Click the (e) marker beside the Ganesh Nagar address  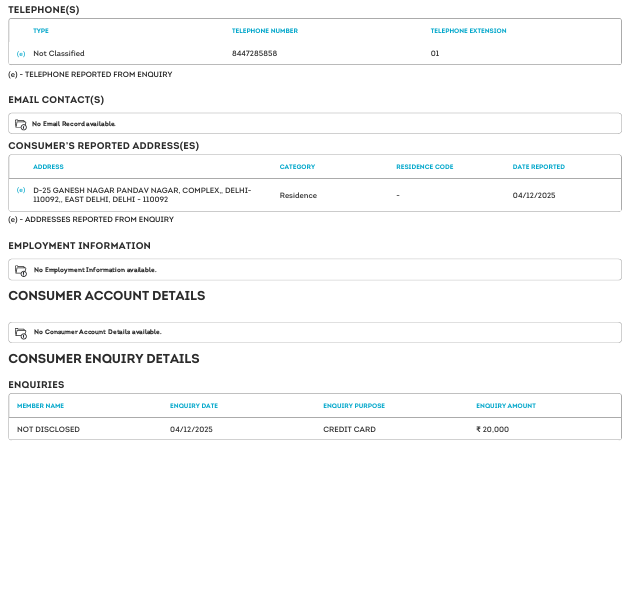tap(21, 190)
